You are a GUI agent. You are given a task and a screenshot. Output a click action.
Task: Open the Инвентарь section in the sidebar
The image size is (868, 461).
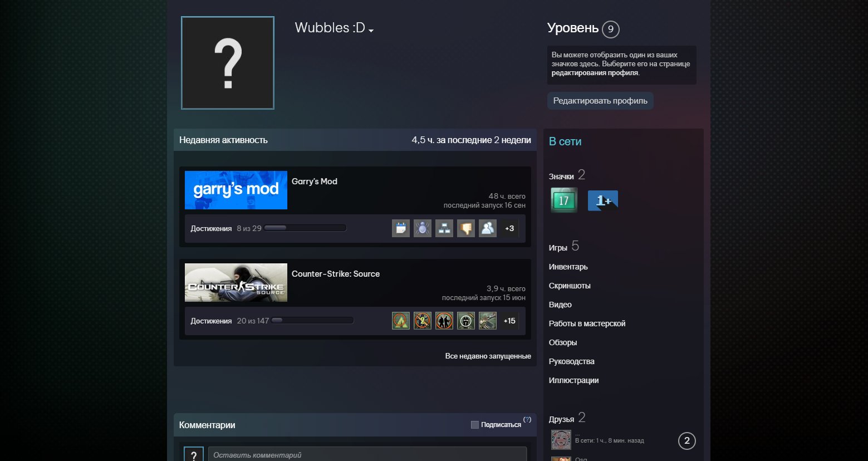tap(568, 267)
